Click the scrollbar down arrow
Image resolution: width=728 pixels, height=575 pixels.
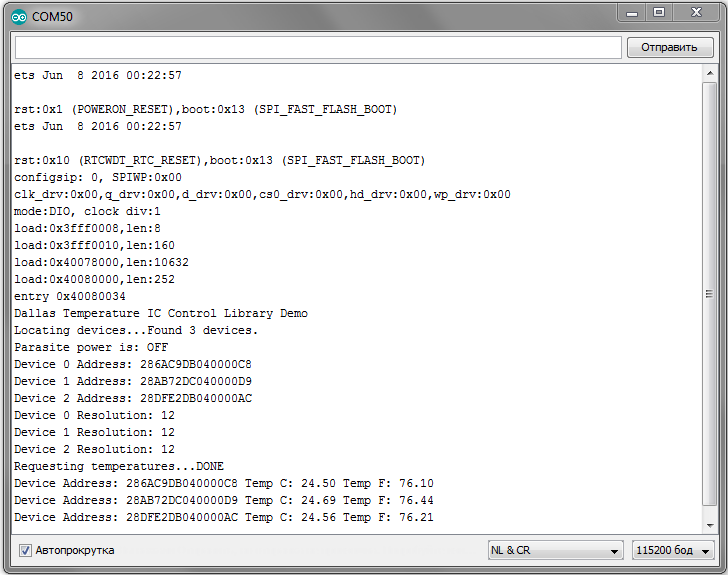click(x=710, y=525)
